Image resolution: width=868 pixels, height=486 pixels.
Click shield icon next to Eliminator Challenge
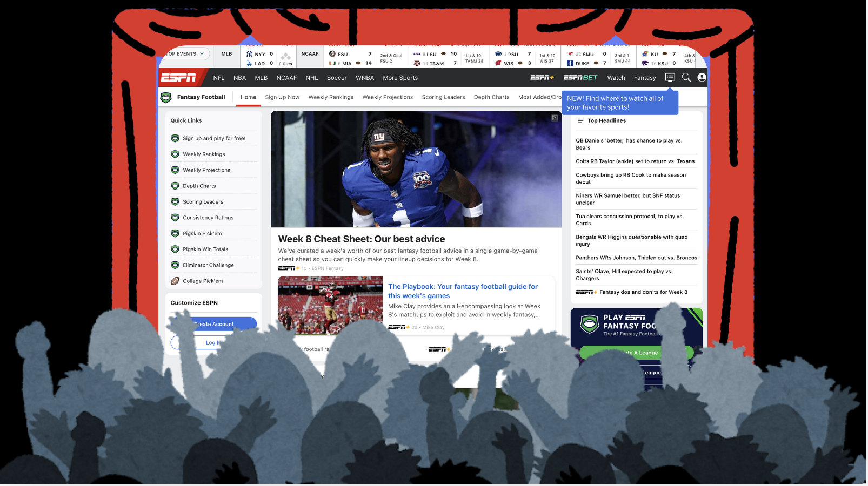click(x=175, y=265)
